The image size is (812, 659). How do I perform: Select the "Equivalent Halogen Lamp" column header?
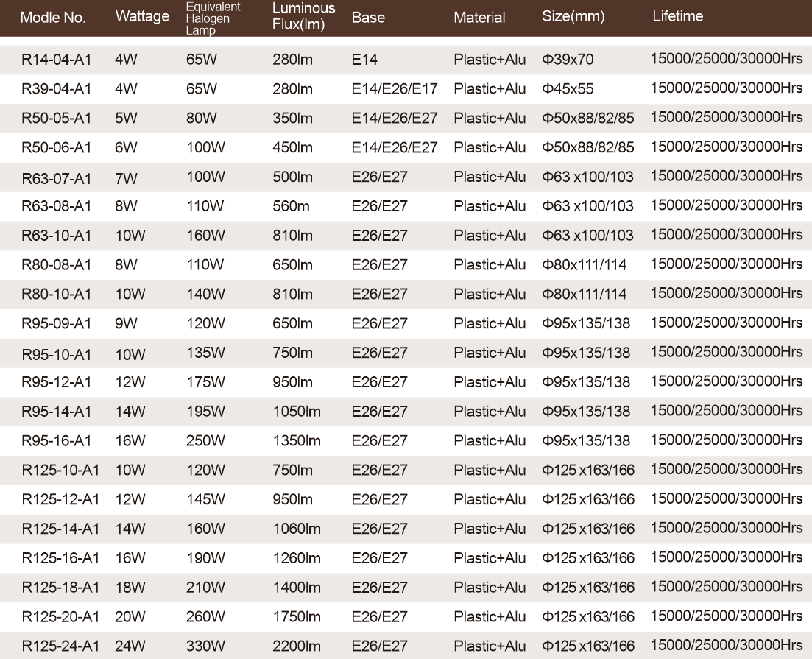coord(213,18)
